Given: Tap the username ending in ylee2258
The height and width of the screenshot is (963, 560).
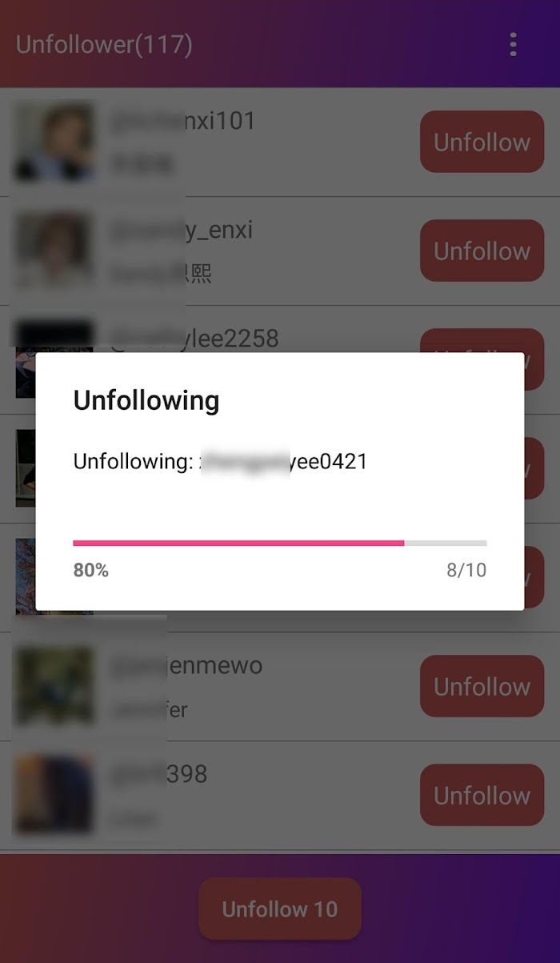Looking at the screenshot, I should (194, 339).
